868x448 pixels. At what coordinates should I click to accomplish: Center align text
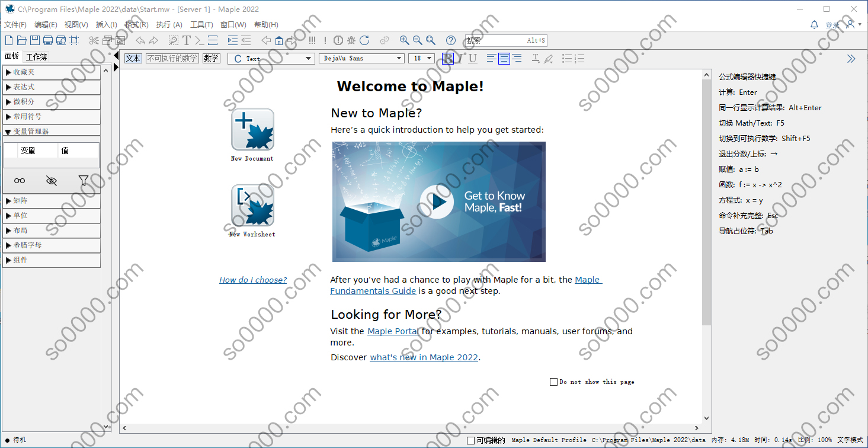[504, 58]
